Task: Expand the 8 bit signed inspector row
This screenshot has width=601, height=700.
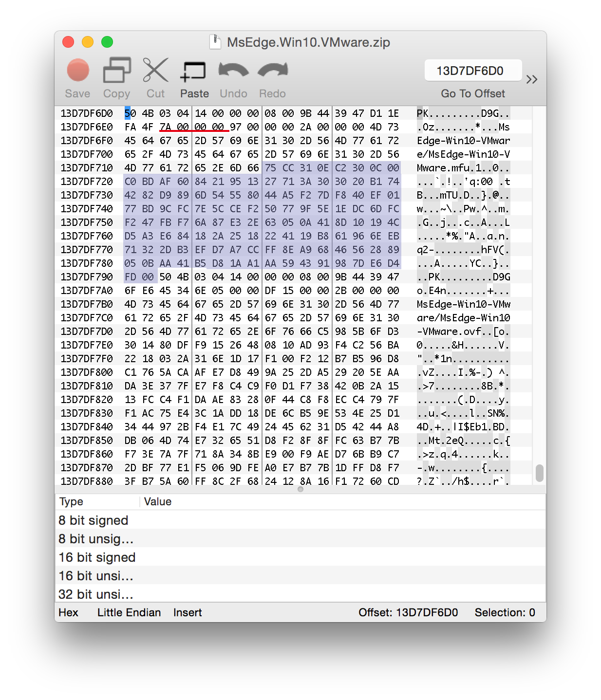Action: (93, 520)
